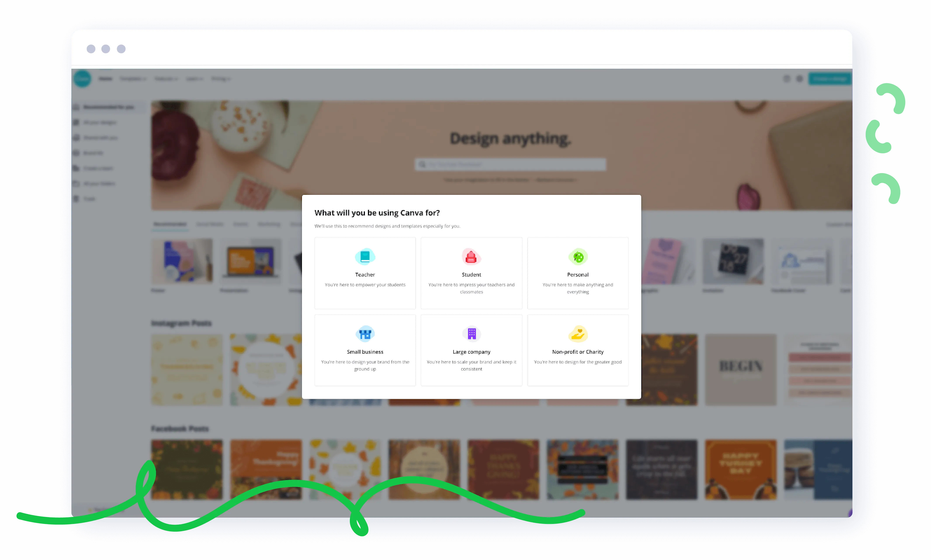Open the Presentation laptop template thumbnail
This screenshot has width=931, height=560.
(x=251, y=261)
